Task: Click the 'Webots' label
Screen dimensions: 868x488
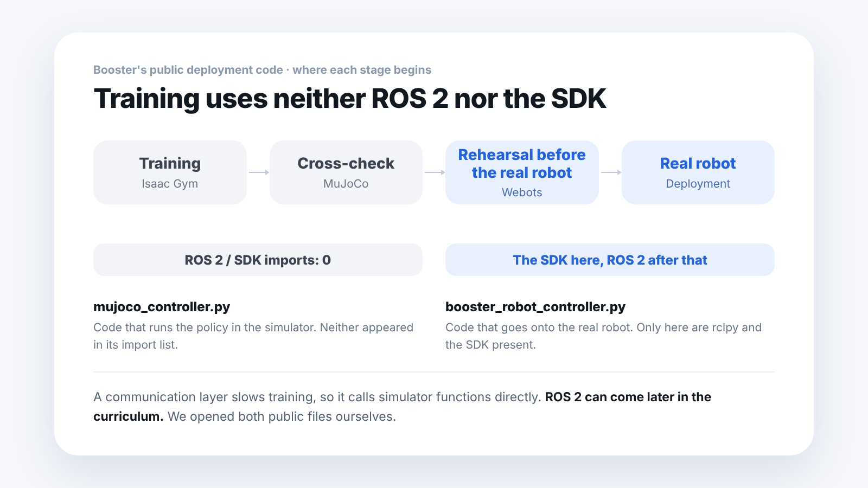Action: pos(522,192)
